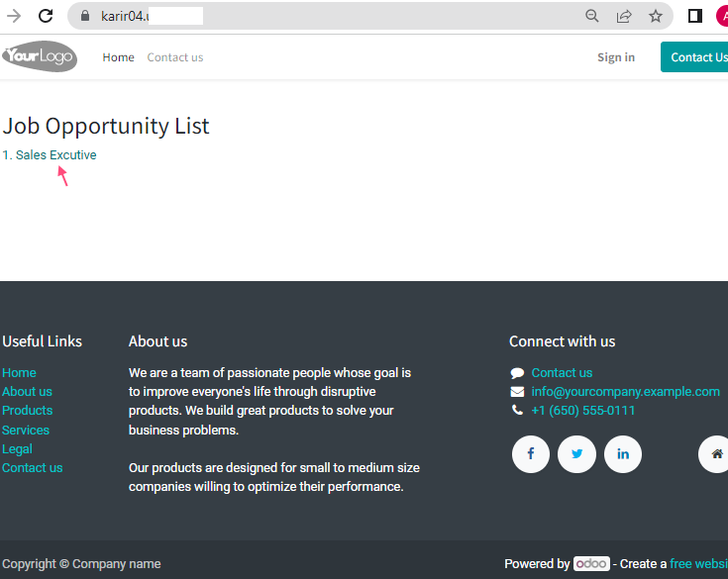The height and width of the screenshot is (579, 728).
Task: Click the zoom magnifier icon in address bar
Action: tap(591, 16)
